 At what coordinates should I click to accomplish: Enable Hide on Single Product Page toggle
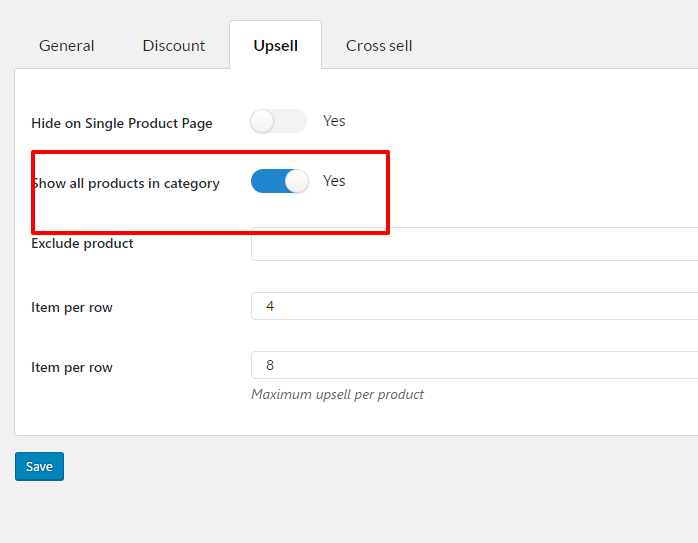click(278, 121)
